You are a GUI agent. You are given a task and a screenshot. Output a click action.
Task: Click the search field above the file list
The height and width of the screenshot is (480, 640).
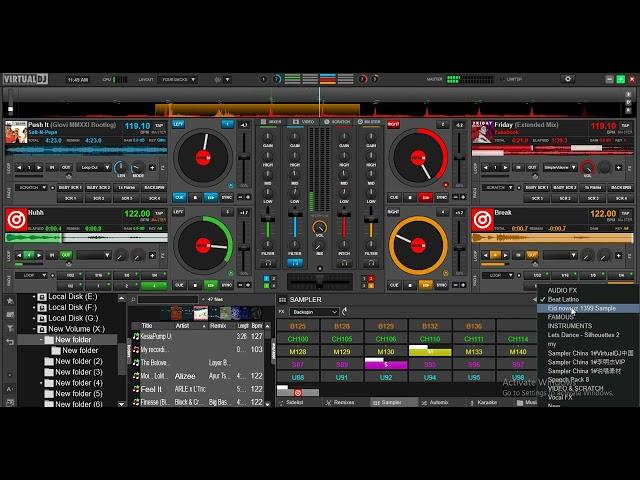click(x=168, y=300)
